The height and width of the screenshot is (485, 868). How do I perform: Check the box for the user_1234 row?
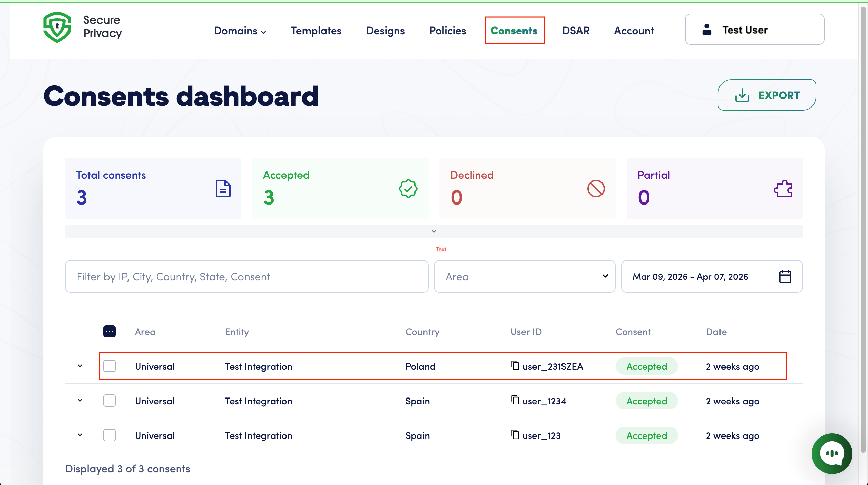[109, 401]
